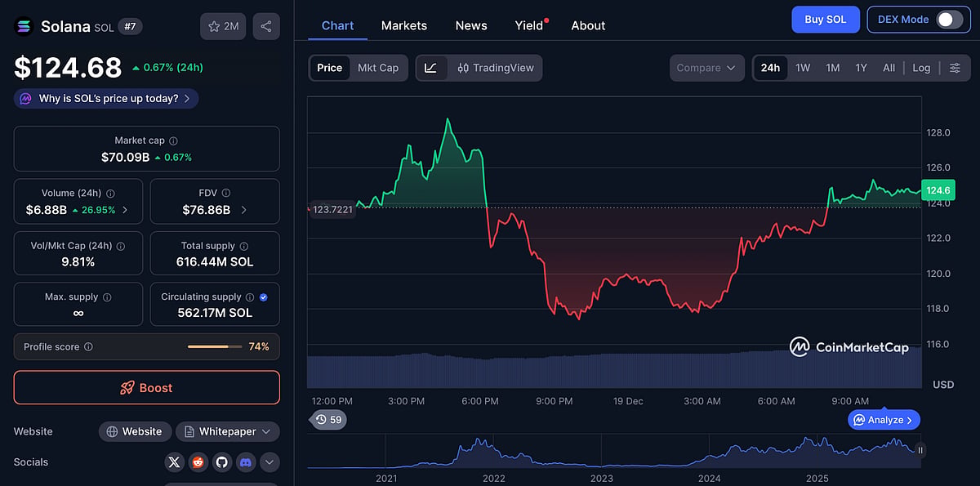Add Solana to watchlist with star button

tap(223, 26)
